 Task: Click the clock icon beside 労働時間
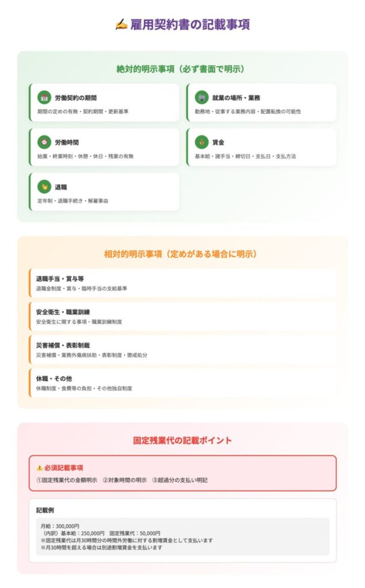tap(44, 142)
